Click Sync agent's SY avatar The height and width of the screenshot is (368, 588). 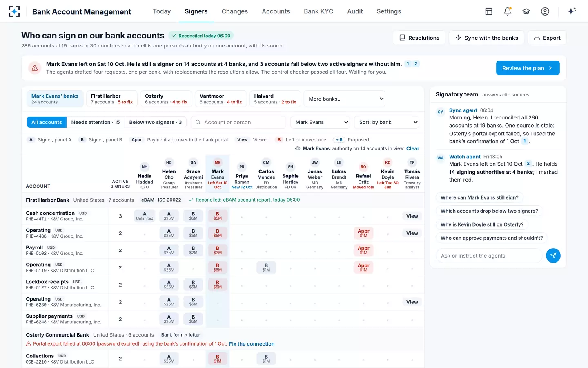tap(441, 112)
